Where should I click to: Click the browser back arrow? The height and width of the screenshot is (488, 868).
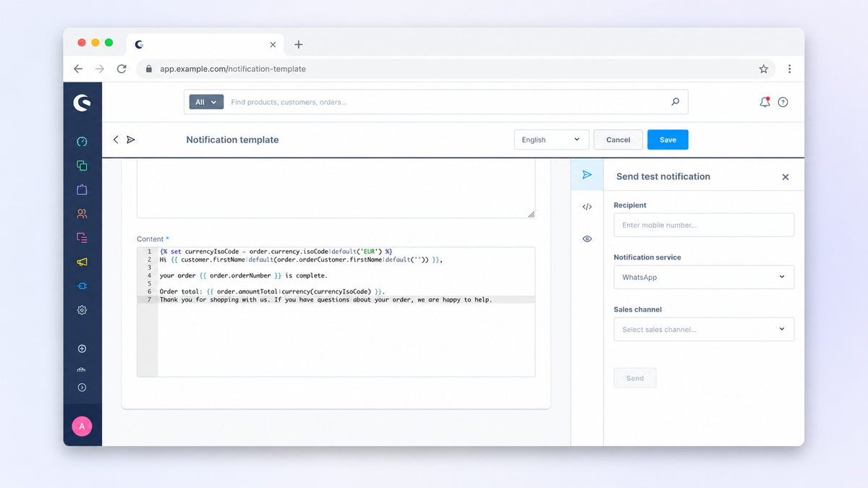(x=78, y=69)
